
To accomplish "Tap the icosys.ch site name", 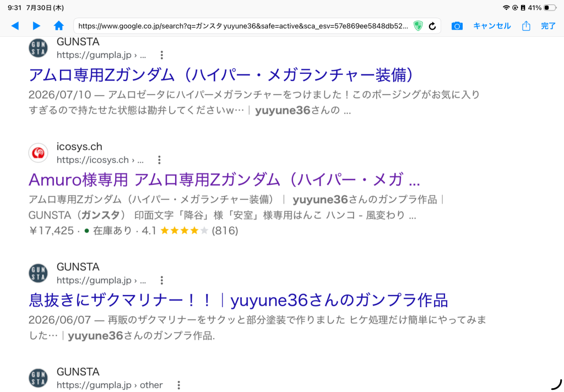I will click(79, 147).
